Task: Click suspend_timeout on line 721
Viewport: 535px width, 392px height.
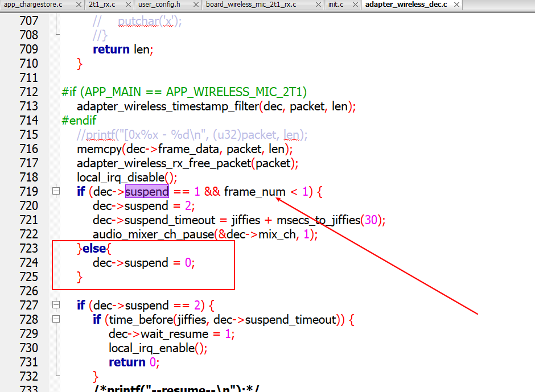Action: pos(170,220)
